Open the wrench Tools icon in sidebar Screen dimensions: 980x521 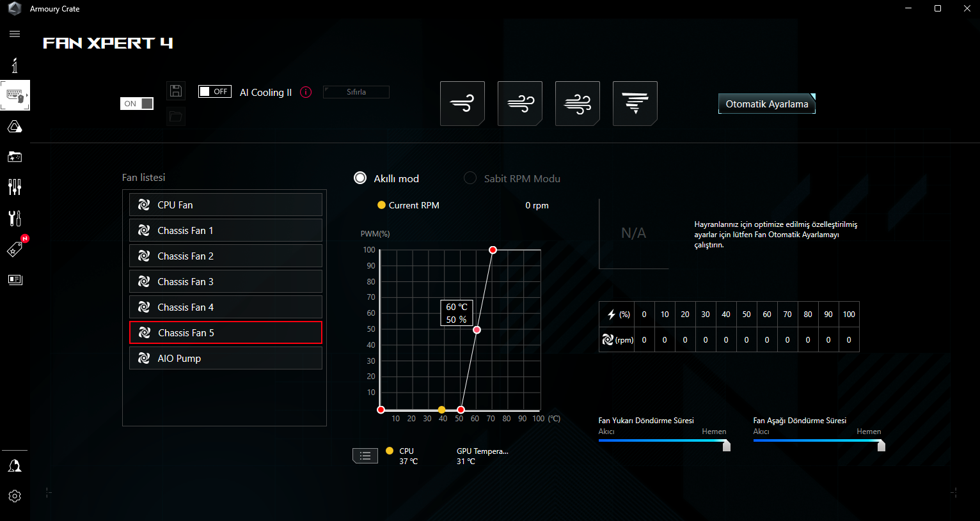(x=15, y=218)
